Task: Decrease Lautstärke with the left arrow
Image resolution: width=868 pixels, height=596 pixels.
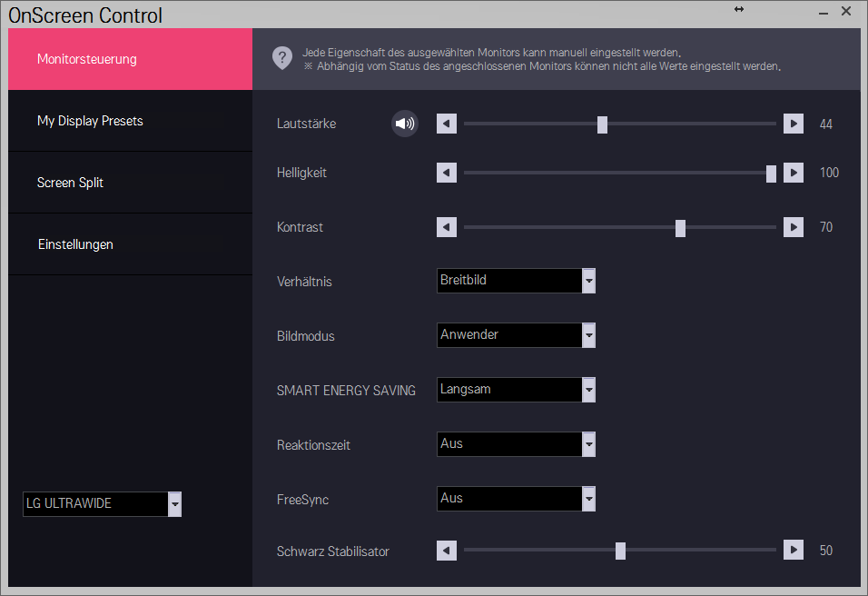Action: pos(446,124)
